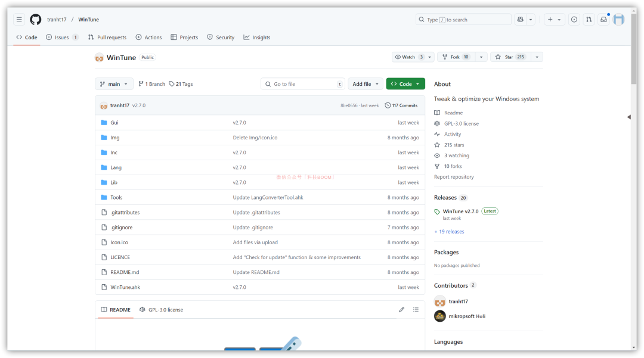Open the Gui folder
644x358 pixels.
point(114,123)
